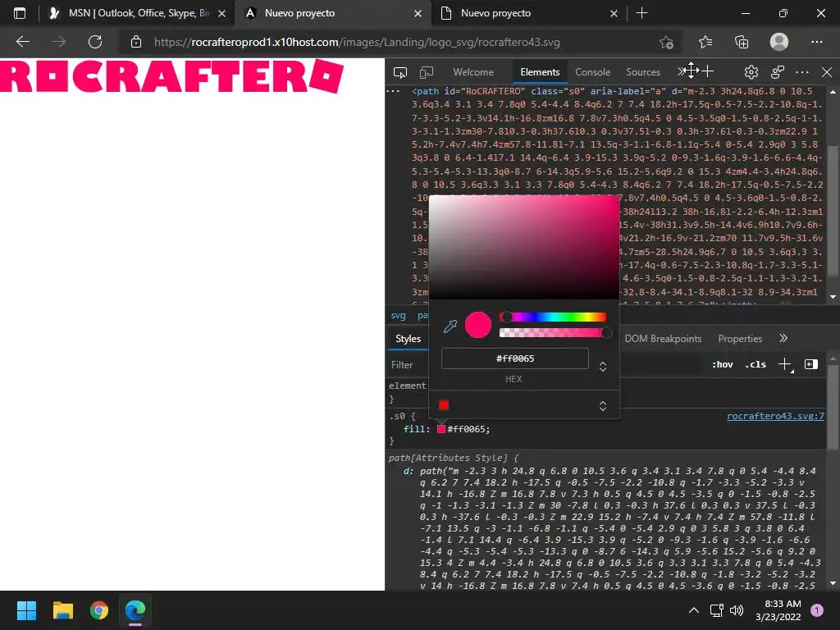Switch to the third Nuevo proyecto tab

tap(527, 13)
